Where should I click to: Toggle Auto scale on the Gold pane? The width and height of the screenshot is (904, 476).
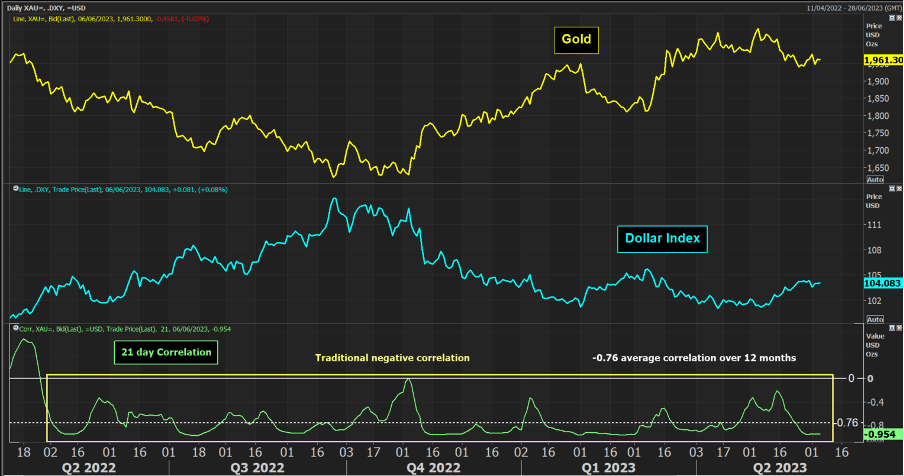click(x=875, y=179)
